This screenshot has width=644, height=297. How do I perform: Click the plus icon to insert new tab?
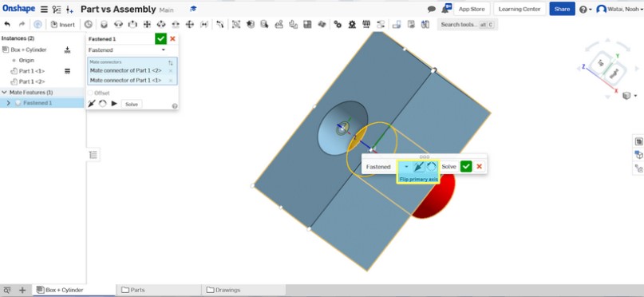click(22, 290)
